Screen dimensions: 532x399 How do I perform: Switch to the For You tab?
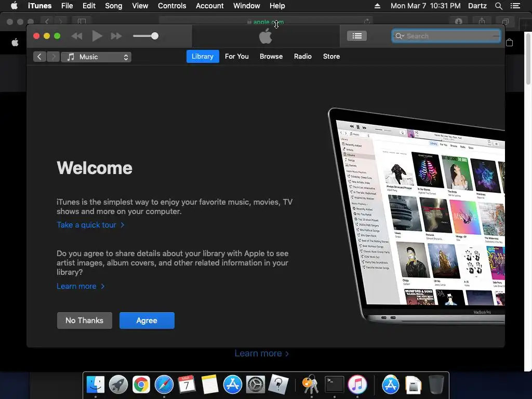(237, 56)
